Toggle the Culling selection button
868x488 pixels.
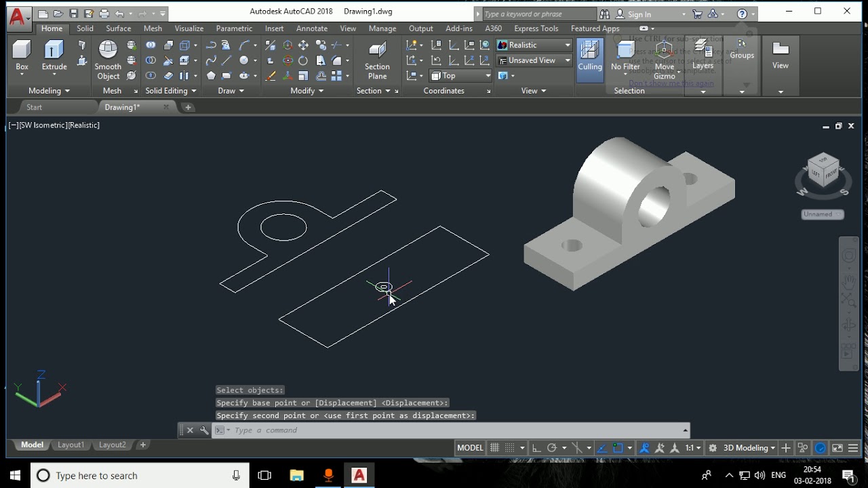590,60
